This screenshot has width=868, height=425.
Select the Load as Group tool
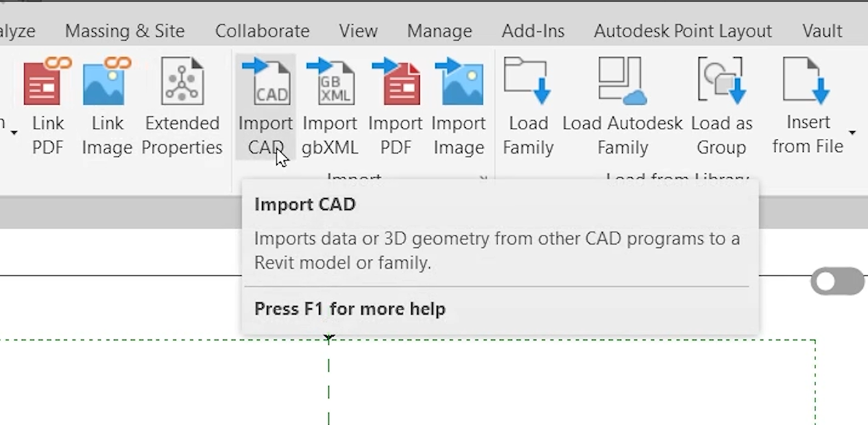721,107
